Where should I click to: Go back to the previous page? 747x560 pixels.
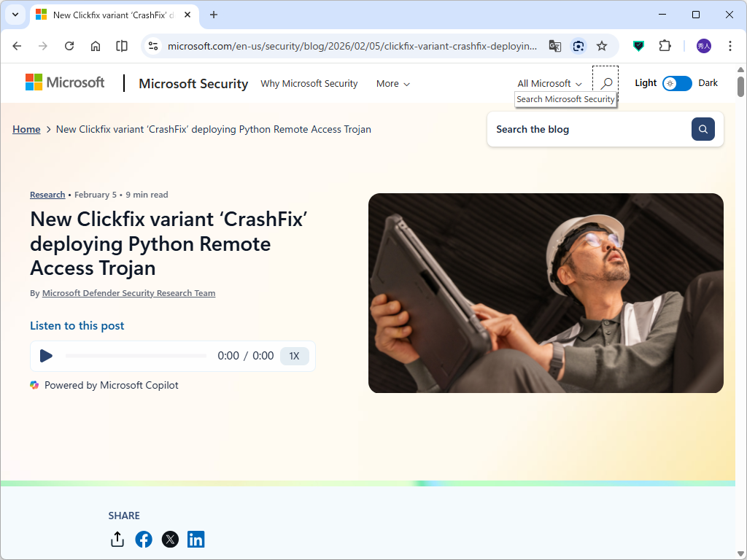point(18,46)
